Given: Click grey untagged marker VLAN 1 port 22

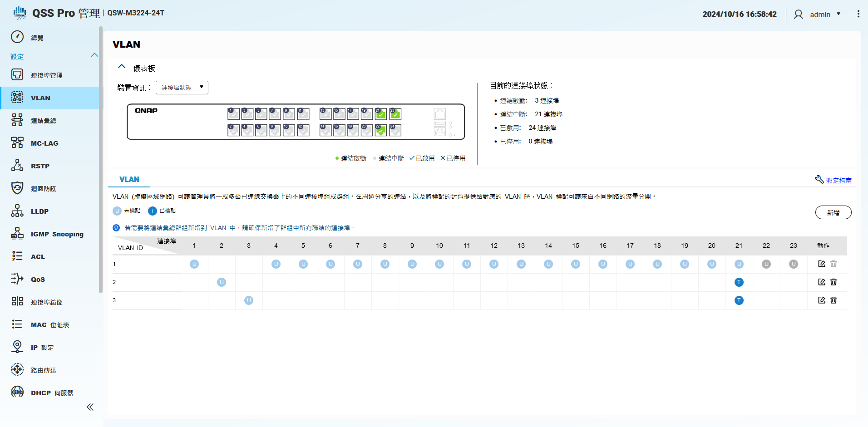Looking at the screenshot, I should [766, 264].
